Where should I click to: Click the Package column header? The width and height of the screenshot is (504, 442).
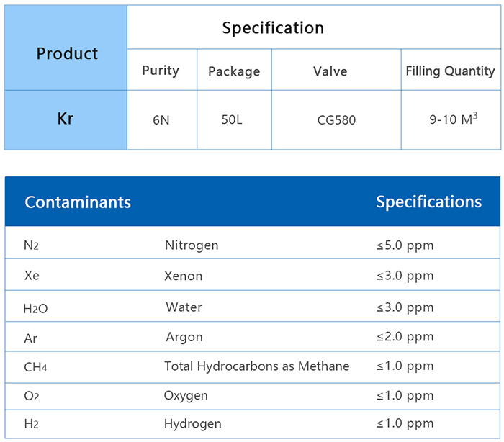[234, 71]
